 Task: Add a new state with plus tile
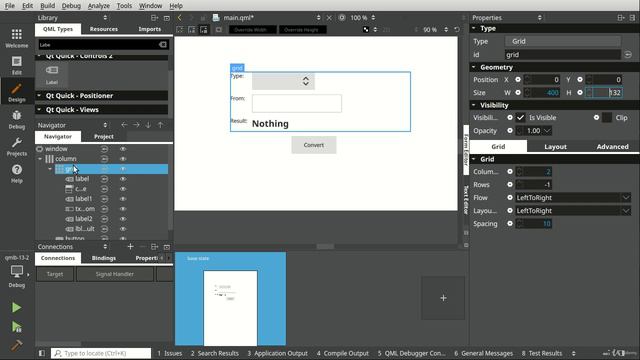(x=443, y=298)
